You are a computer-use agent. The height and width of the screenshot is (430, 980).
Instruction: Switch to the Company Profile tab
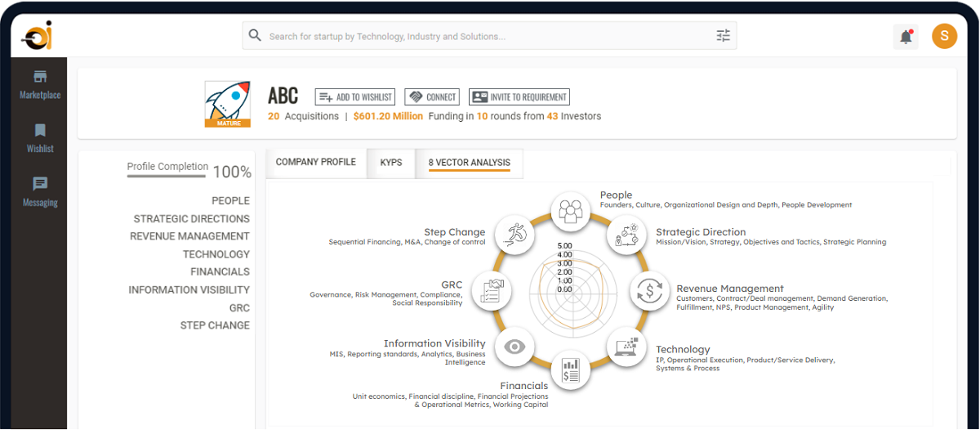point(316,162)
